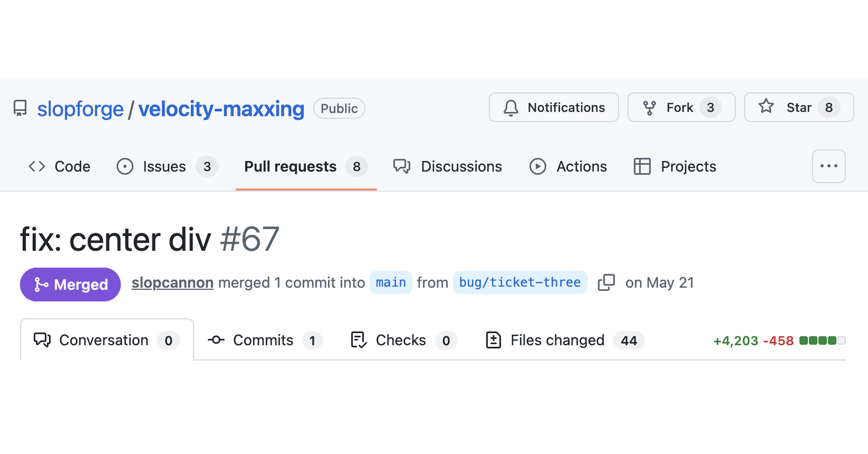This screenshot has width=868, height=454.
Task: Click the repository book icon
Action: 20,108
